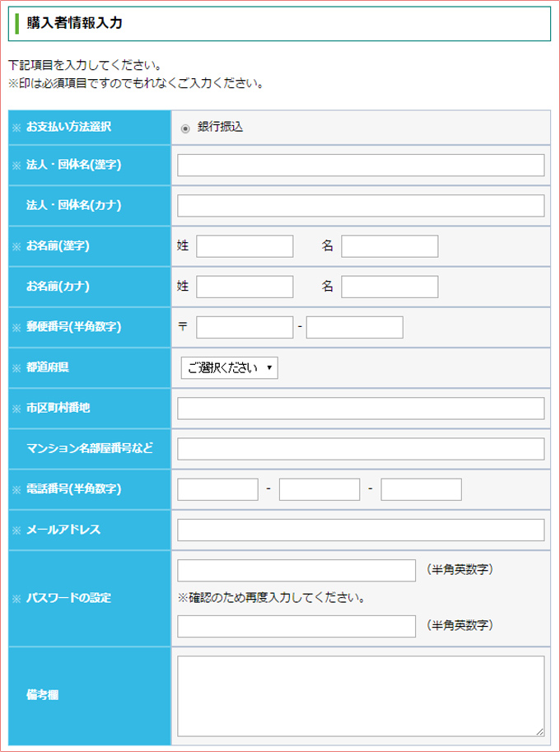Click the メールアドレス label
Image resolution: width=560 pixels, height=752 pixels.
click(x=63, y=530)
